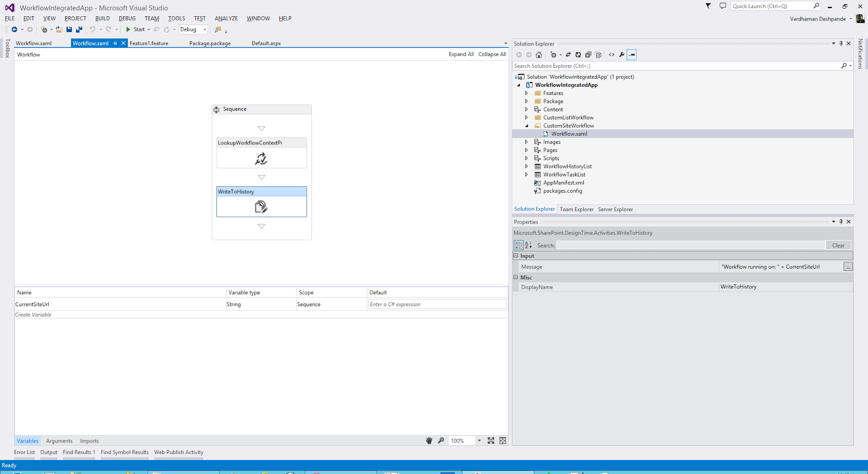Expand the Features folder node
Screen dimensions: 868x474
click(x=526, y=93)
